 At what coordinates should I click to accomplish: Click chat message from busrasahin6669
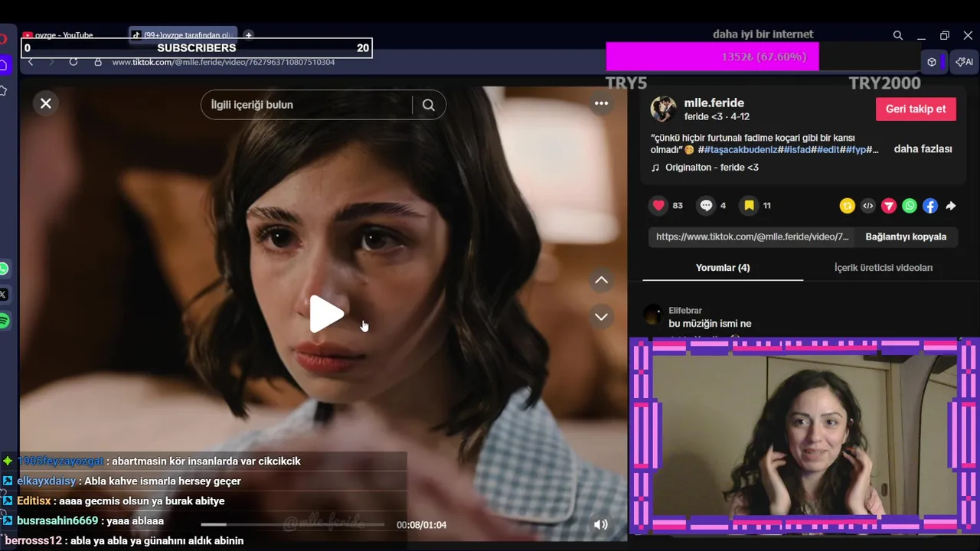pos(90,521)
